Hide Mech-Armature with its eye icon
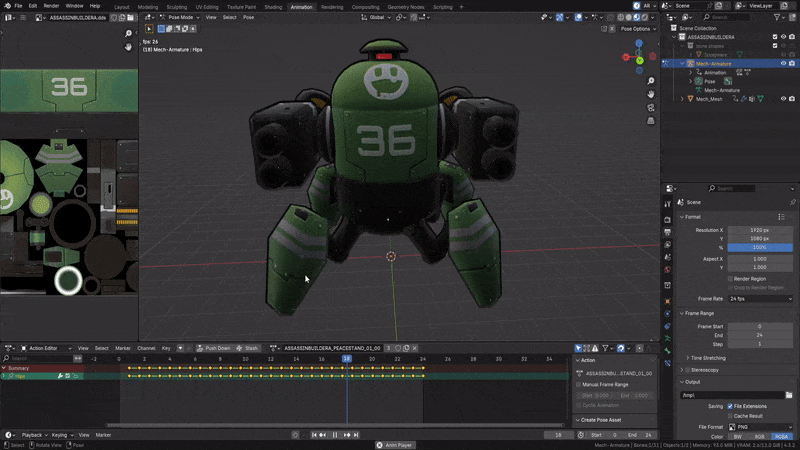 tap(783, 63)
